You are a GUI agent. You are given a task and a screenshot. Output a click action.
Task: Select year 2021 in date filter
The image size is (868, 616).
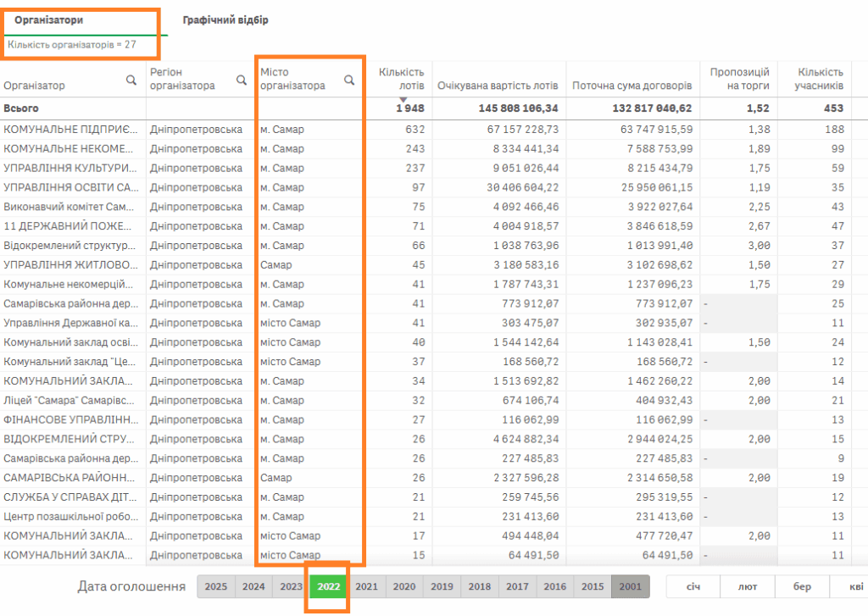[x=366, y=586]
